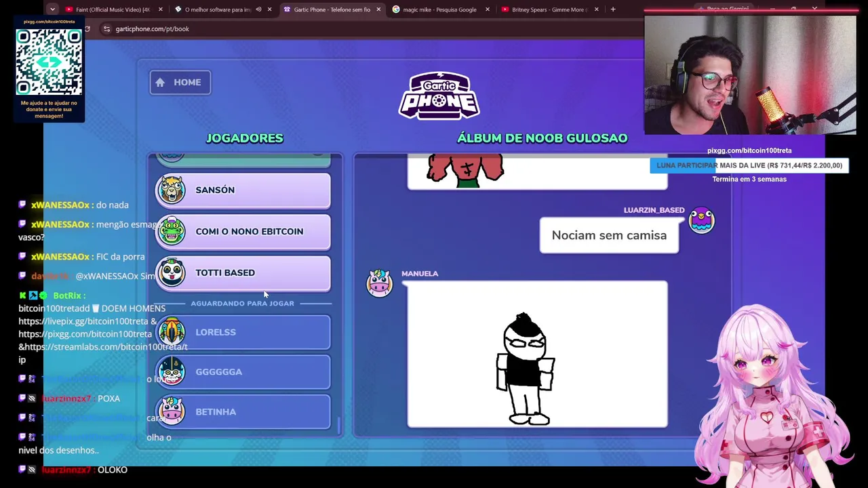Click the partially visible red character drawing
Image resolution: width=868 pixels, height=488 pixels.
tap(465, 169)
